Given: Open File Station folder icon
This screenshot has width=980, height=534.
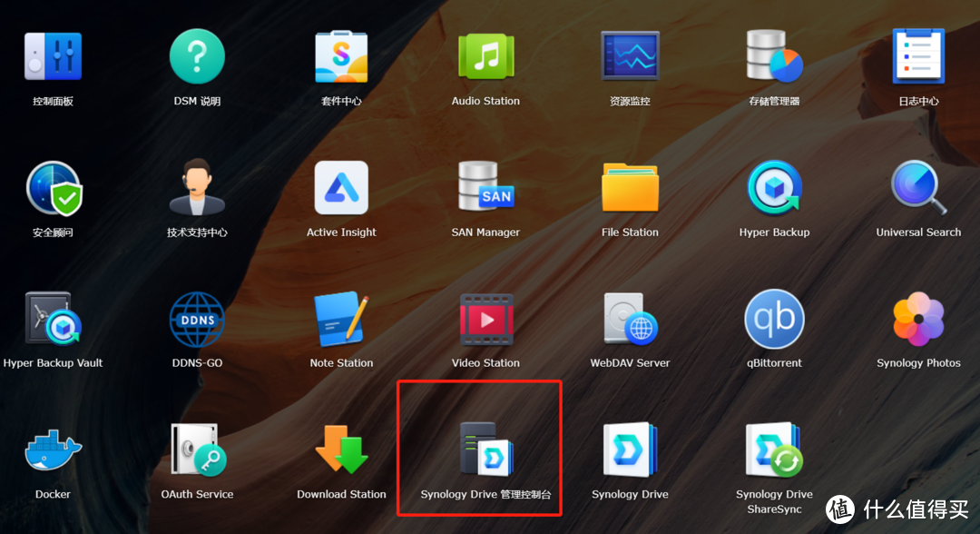Looking at the screenshot, I should (630, 188).
